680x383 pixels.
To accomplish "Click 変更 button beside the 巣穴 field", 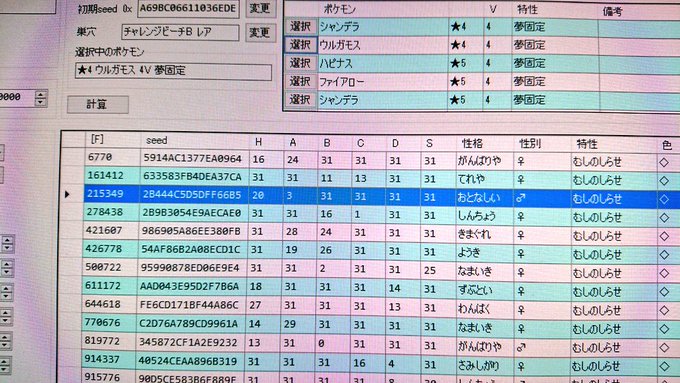I will click(259, 33).
